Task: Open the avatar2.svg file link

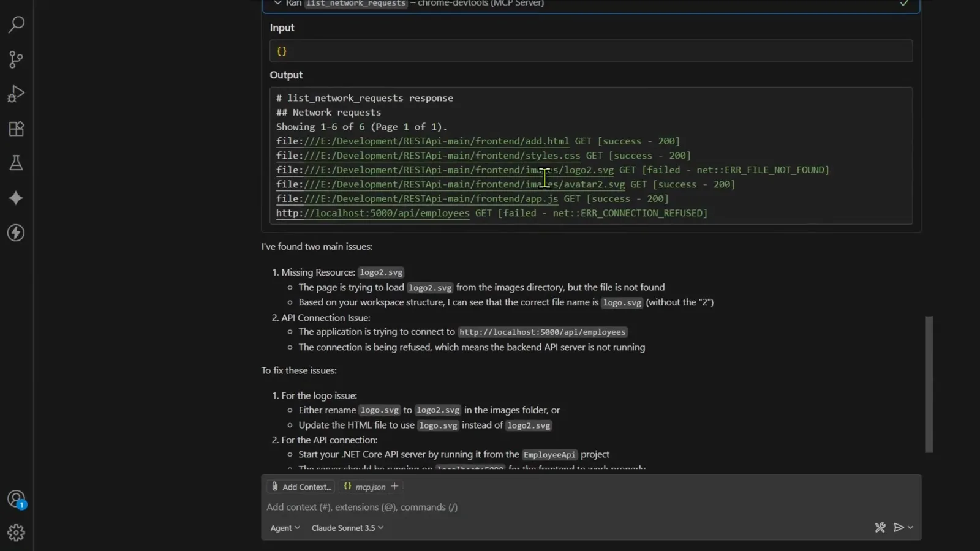Action: pyautogui.click(x=450, y=184)
